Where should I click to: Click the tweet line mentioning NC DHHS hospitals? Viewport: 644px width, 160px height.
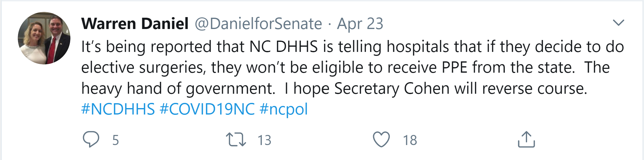(352, 47)
